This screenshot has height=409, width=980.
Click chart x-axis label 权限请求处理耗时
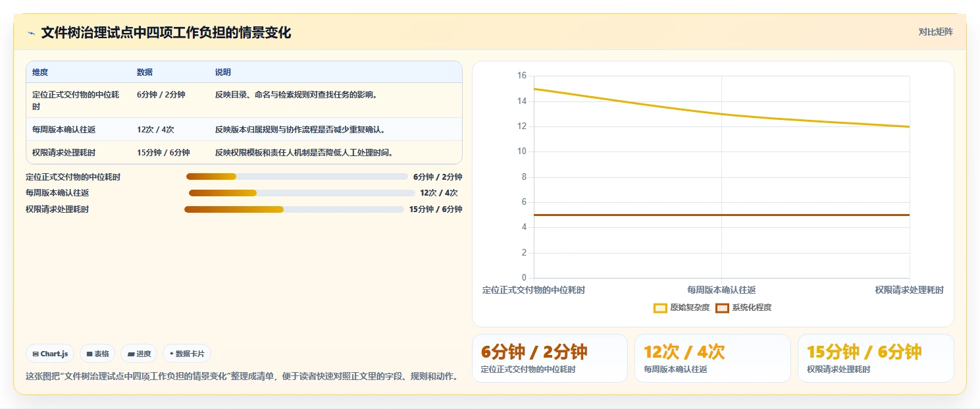pyautogui.click(x=910, y=290)
